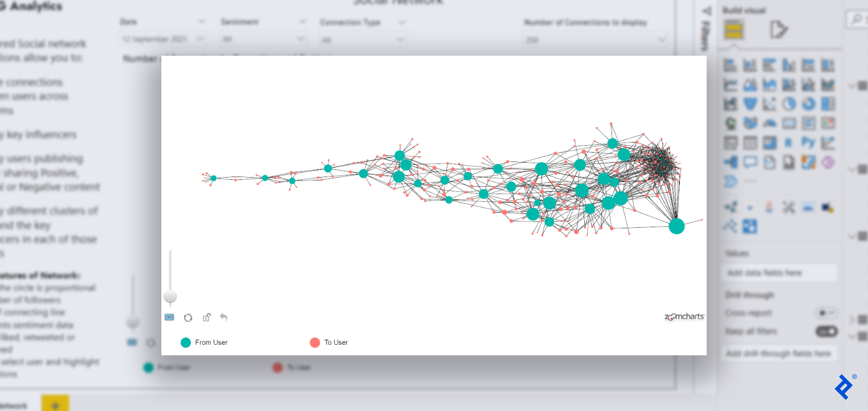Select the R script visual icon
This screenshot has width=868, height=411.
click(x=789, y=143)
